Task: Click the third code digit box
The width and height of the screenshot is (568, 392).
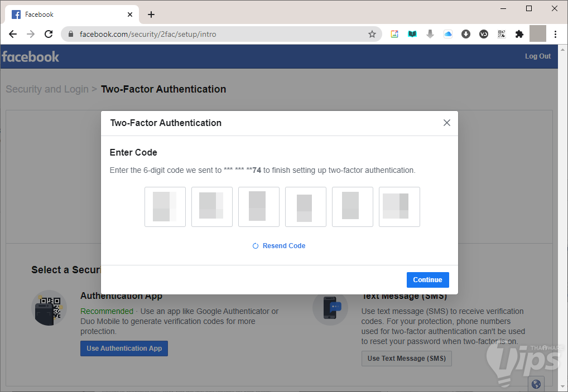Action: coord(259,207)
